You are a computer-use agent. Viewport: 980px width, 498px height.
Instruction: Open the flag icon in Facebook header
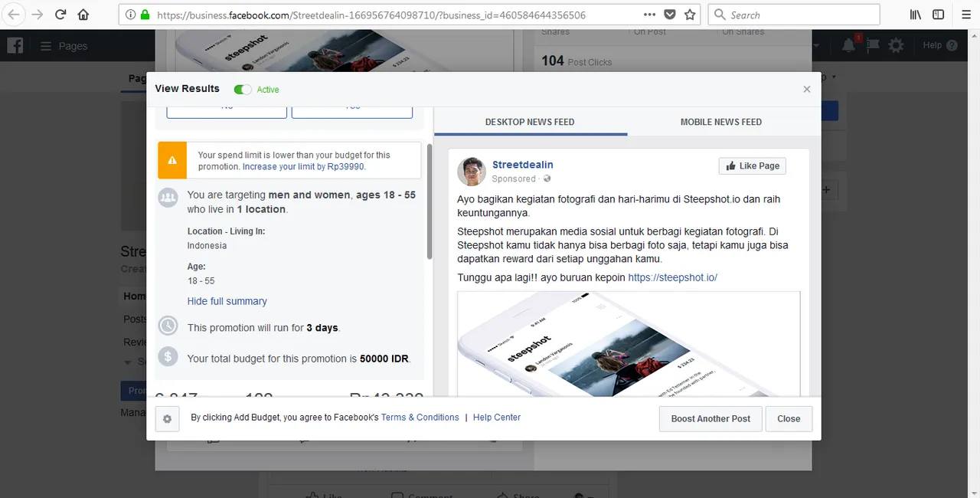pos(872,46)
